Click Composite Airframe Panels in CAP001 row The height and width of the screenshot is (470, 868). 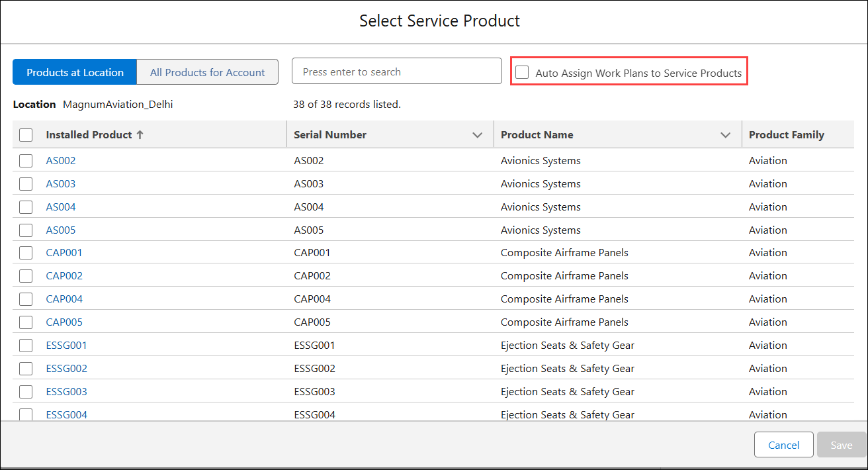tap(564, 252)
